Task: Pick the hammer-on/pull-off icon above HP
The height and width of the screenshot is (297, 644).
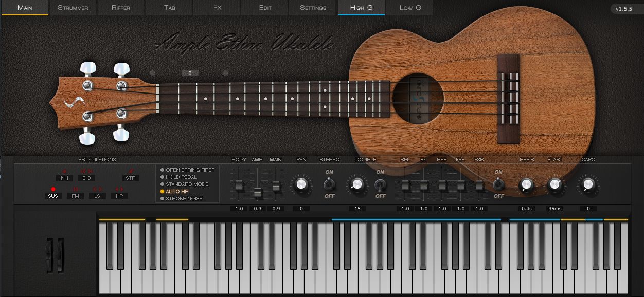Action: point(119,189)
